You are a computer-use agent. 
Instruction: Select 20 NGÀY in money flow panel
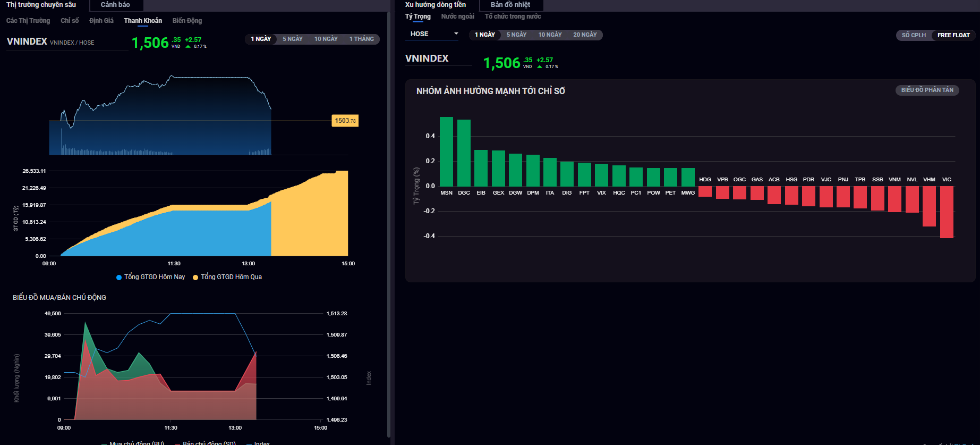click(585, 35)
